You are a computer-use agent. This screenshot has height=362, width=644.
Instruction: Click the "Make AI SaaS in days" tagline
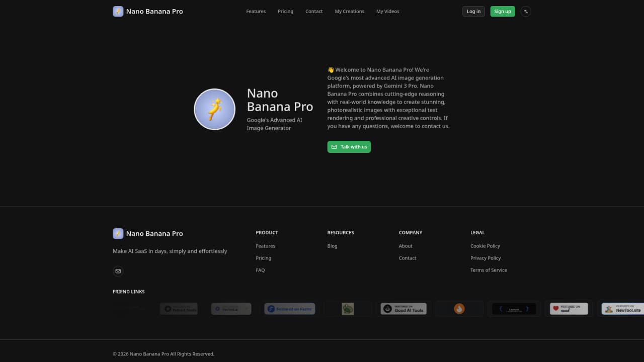point(170,251)
